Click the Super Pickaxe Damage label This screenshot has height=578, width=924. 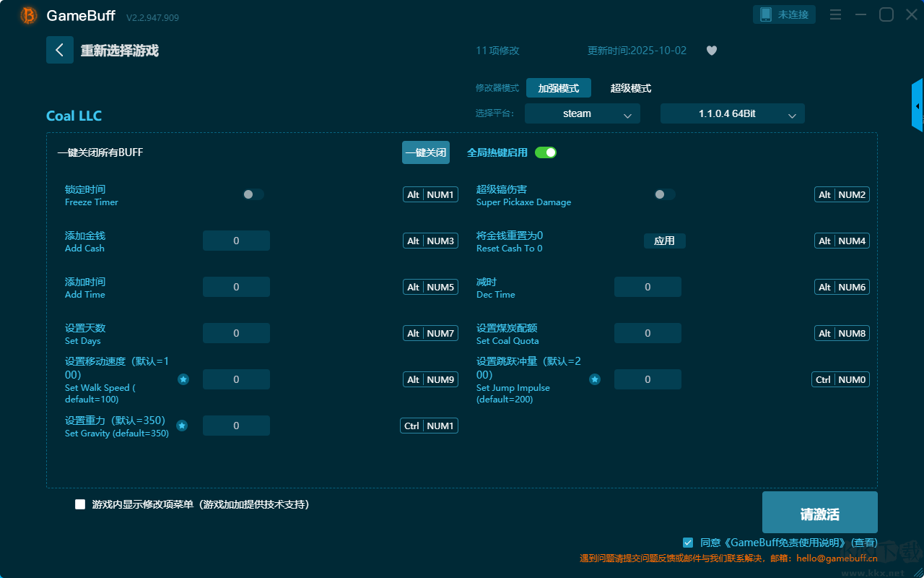click(x=523, y=202)
